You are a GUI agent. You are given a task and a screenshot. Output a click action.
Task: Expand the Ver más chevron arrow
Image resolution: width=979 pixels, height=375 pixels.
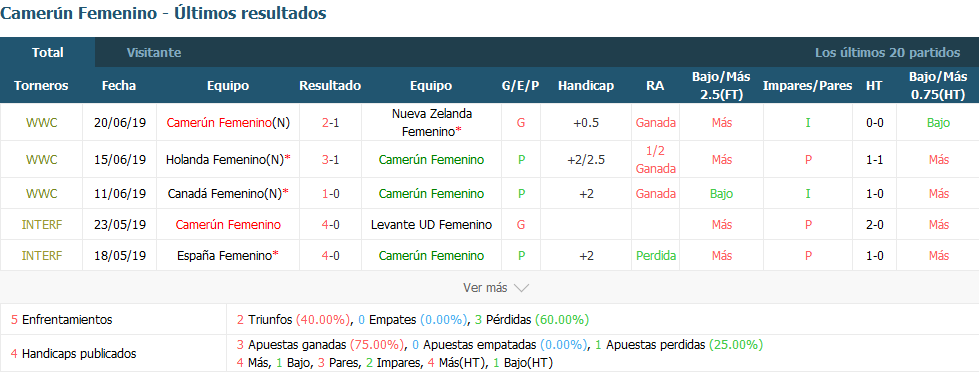pyautogui.click(x=521, y=288)
